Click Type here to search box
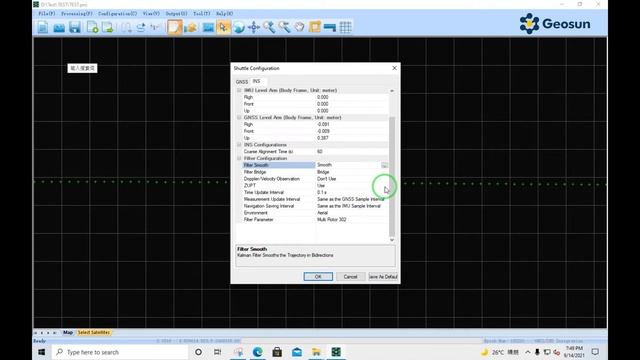The height and width of the screenshot is (360, 640). point(120,352)
